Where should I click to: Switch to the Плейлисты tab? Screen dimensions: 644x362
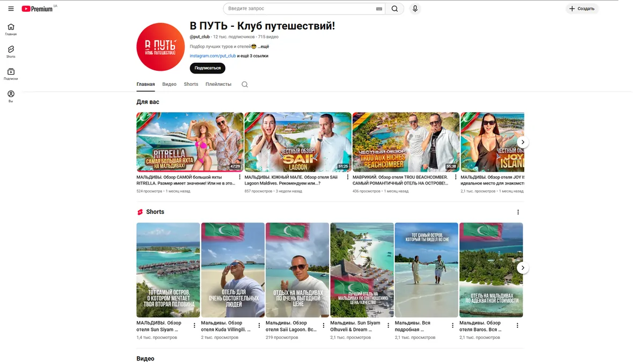pos(218,84)
